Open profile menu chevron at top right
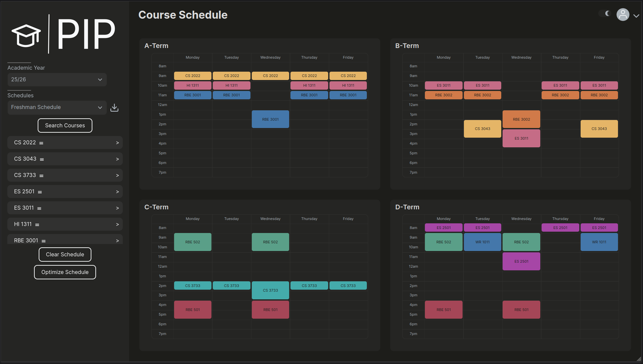The image size is (643, 364). pyautogui.click(x=636, y=16)
